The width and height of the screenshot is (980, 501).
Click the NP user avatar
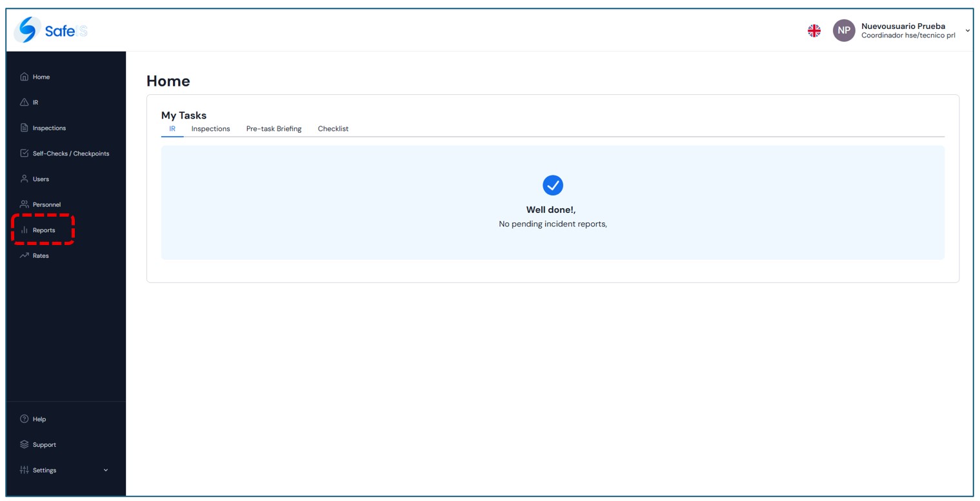tap(843, 30)
